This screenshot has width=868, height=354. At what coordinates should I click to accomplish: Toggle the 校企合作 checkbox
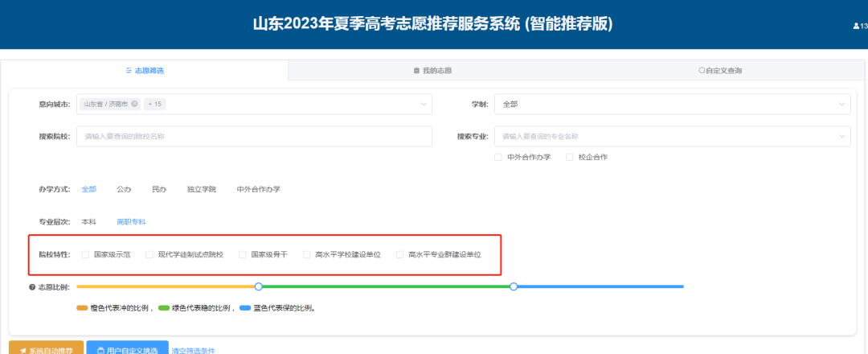pos(570,157)
